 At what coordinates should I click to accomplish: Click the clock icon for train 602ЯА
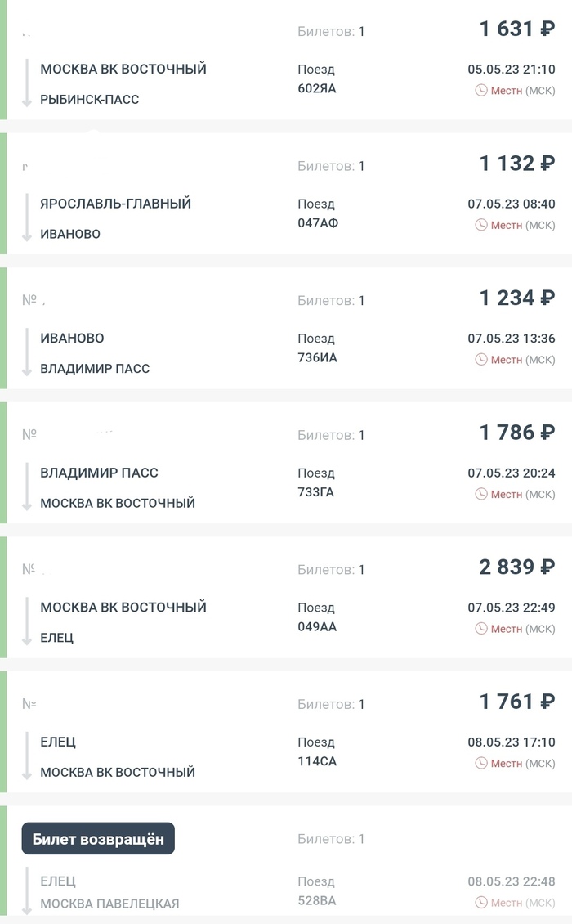click(x=481, y=90)
